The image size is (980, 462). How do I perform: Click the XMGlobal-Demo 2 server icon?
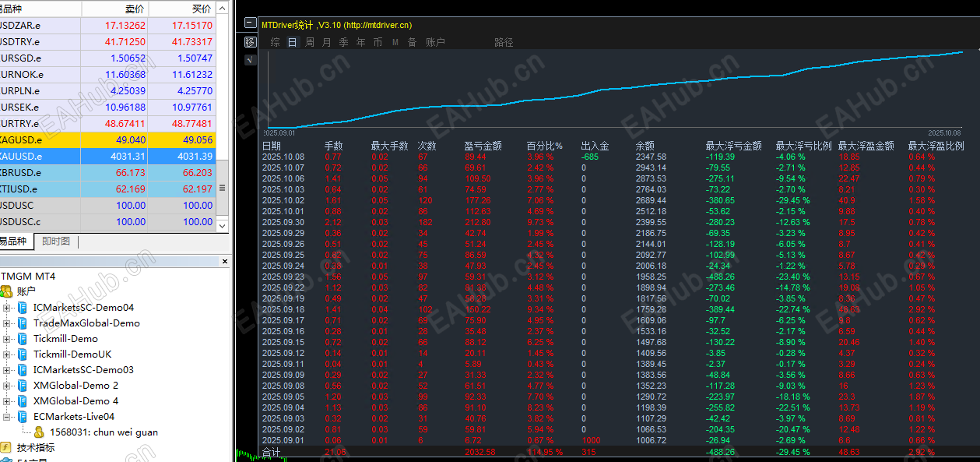[x=22, y=386]
